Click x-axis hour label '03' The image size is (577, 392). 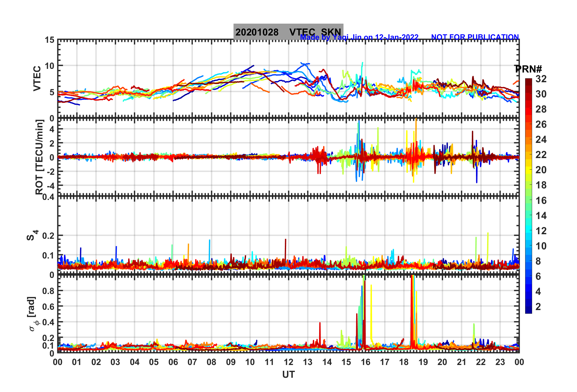point(115,362)
